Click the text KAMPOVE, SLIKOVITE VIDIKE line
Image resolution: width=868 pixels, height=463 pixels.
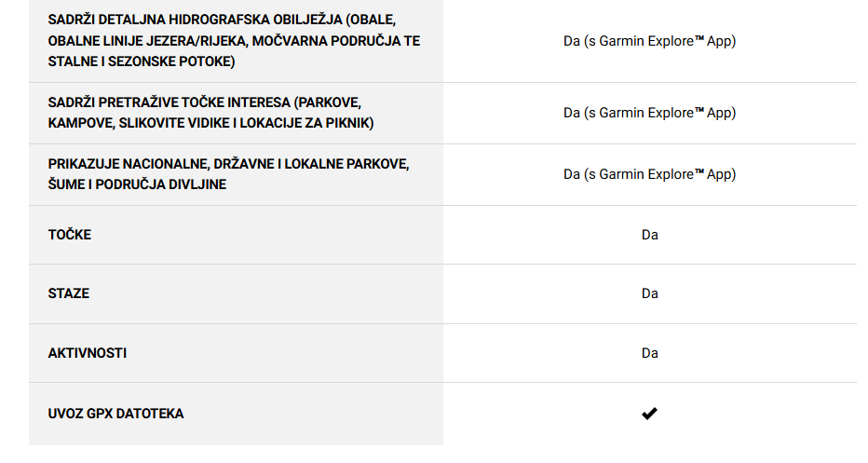coord(210,123)
